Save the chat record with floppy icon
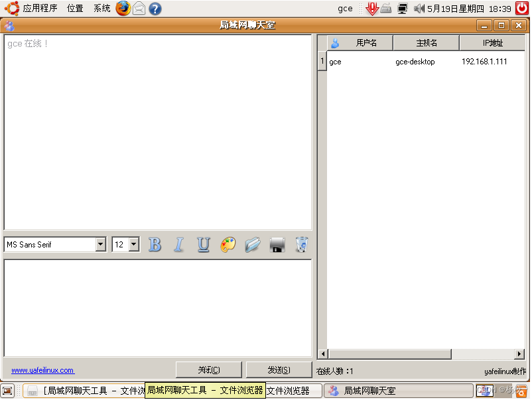Viewport: 532px width, 400px height. 277,244
